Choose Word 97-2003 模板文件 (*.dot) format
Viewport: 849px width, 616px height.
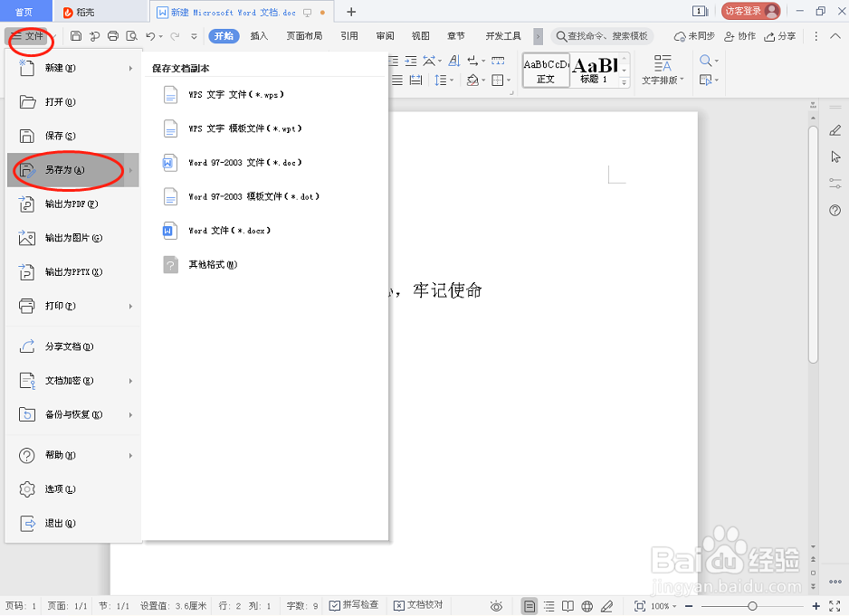265,196
